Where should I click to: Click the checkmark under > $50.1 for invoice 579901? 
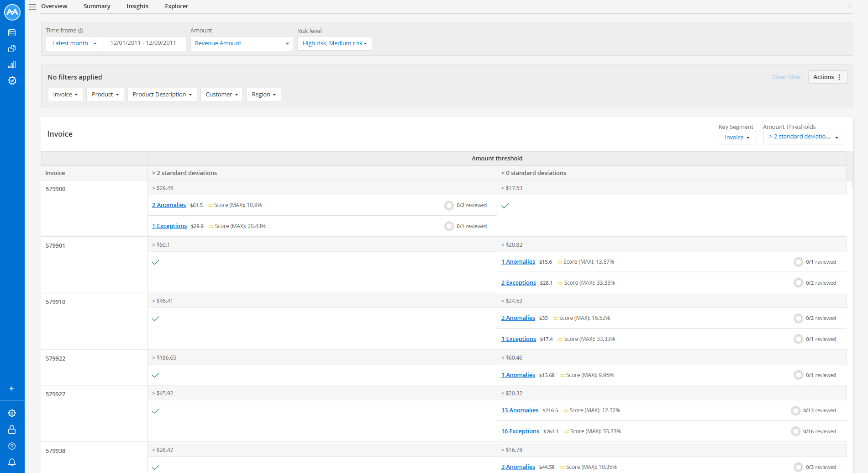(156, 262)
